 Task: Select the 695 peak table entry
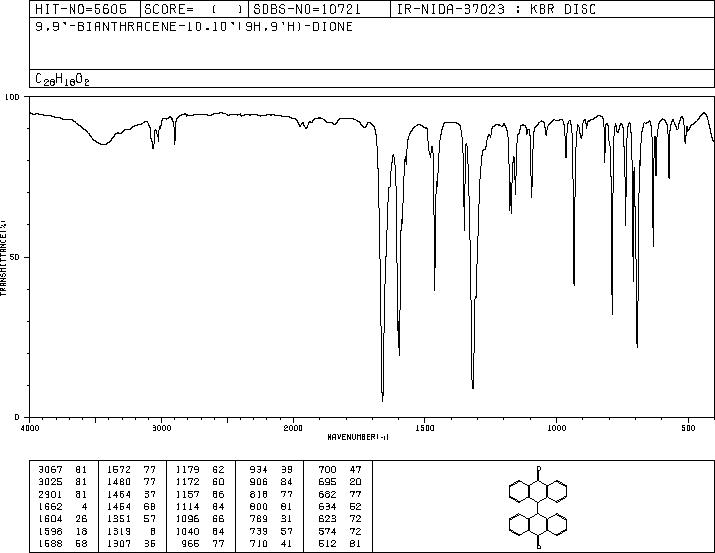click(x=327, y=481)
